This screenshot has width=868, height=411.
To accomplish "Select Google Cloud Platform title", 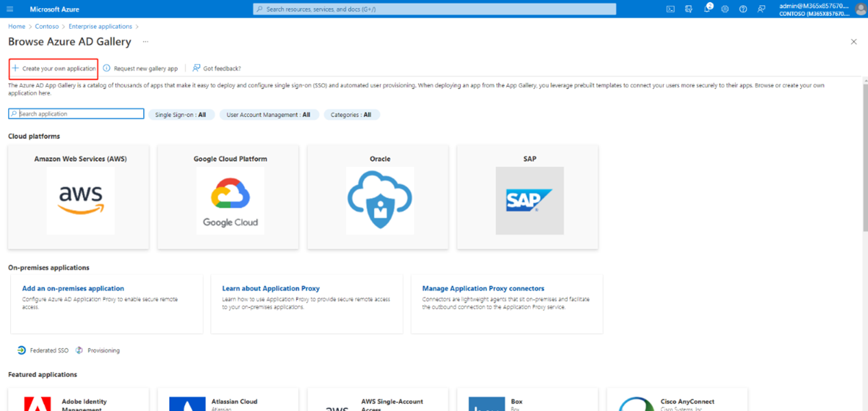I will click(x=230, y=159).
